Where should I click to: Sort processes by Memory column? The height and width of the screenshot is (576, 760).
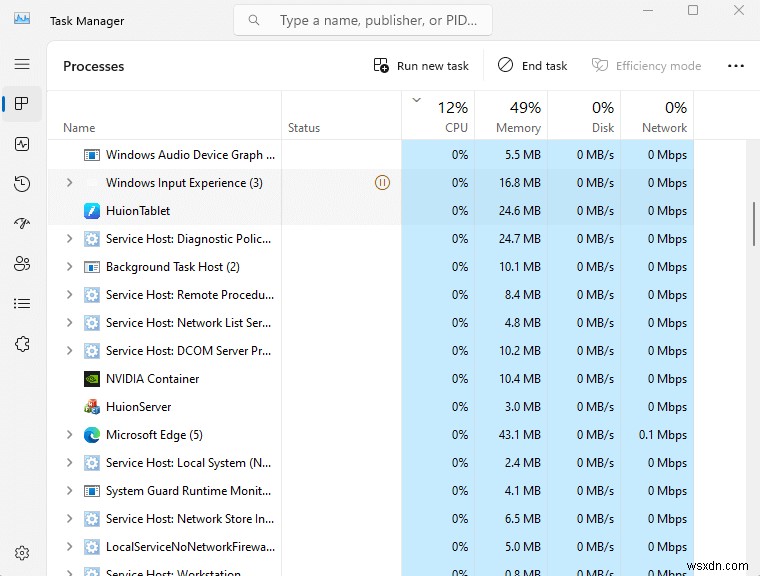click(511, 116)
